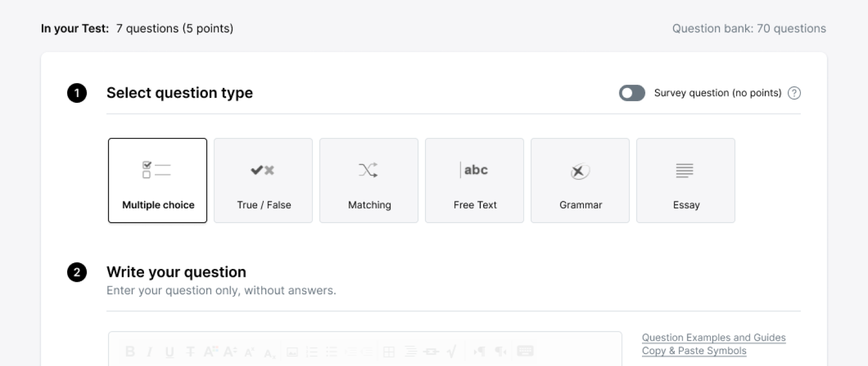Apply strikethrough in the editor toolbar
868x366 pixels.
pos(190,352)
